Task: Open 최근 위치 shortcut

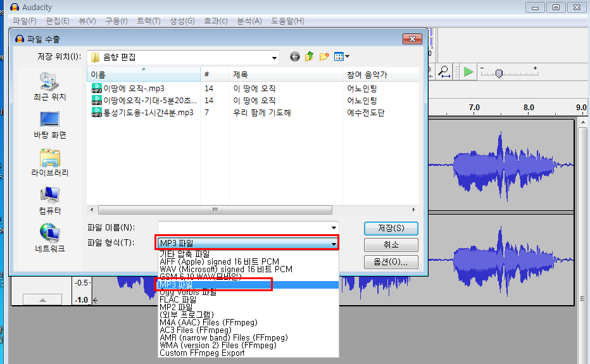Action: [x=49, y=87]
